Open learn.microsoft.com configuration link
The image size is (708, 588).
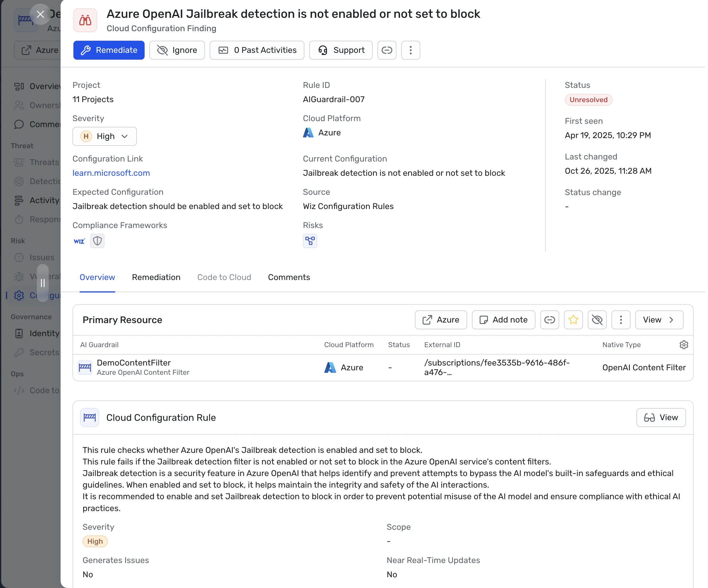pyautogui.click(x=111, y=173)
